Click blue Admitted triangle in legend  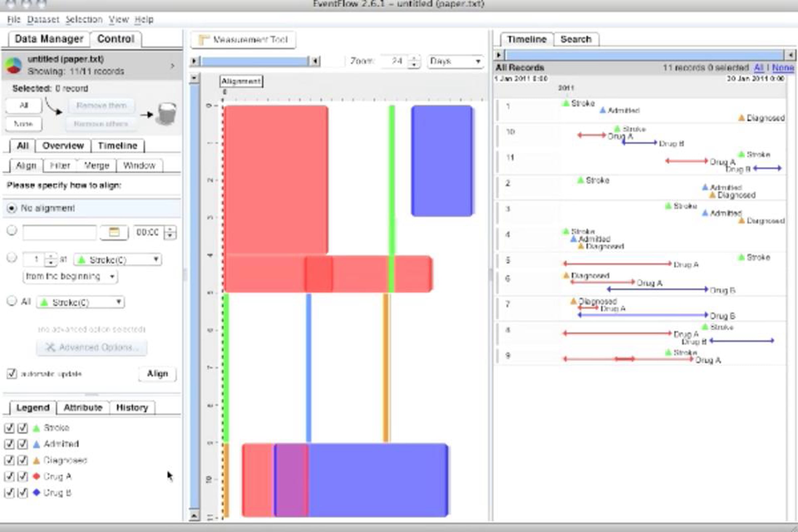[36, 445]
